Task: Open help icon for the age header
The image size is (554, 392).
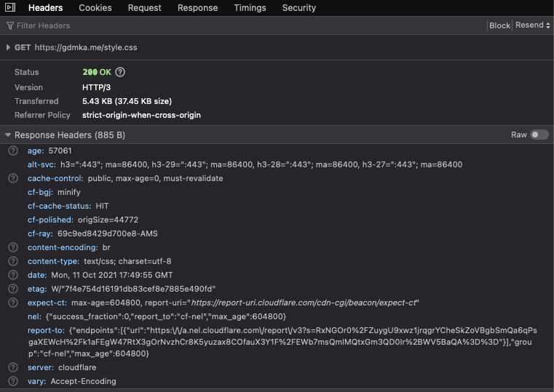Action: point(13,151)
